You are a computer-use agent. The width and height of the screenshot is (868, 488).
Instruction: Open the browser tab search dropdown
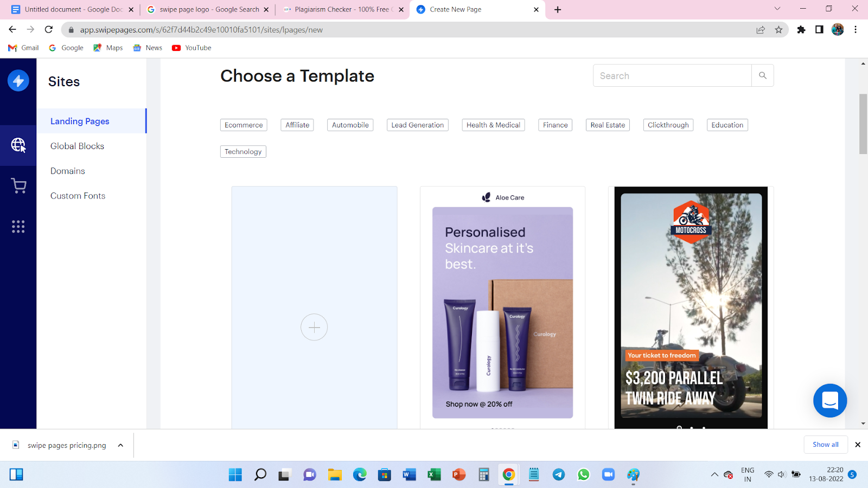click(x=777, y=9)
